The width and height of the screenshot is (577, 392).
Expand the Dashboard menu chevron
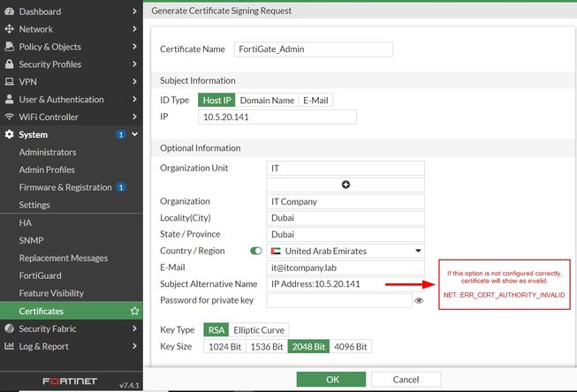134,11
